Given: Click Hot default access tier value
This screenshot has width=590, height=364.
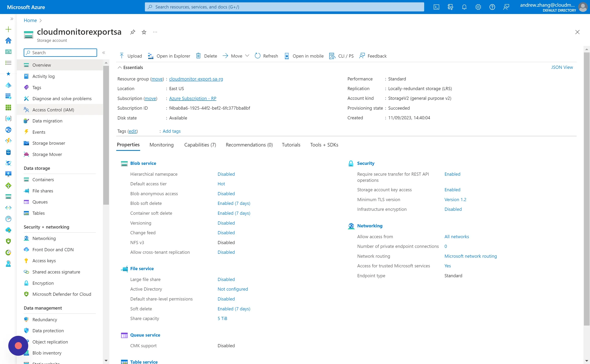Looking at the screenshot, I should pos(221,184).
